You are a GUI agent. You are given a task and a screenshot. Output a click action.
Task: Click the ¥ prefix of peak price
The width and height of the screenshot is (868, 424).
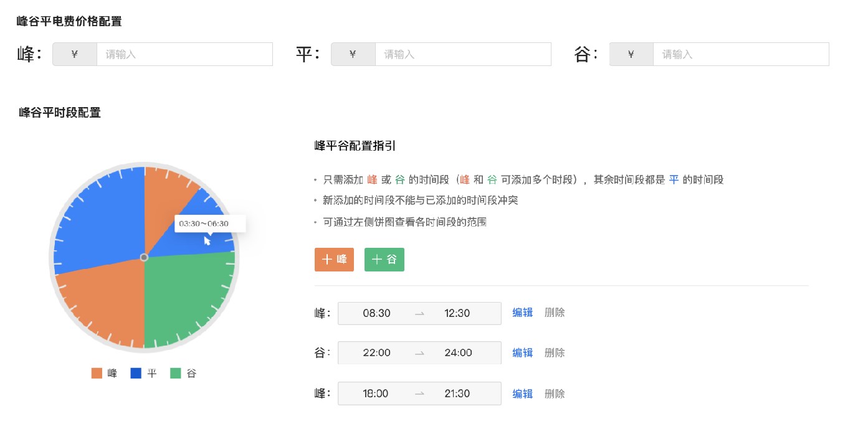click(x=75, y=54)
